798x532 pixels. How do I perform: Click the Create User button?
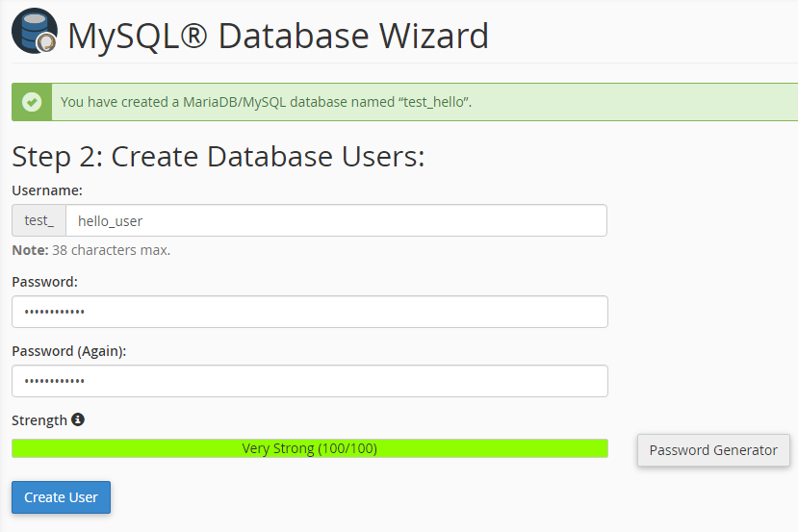pos(61,497)
